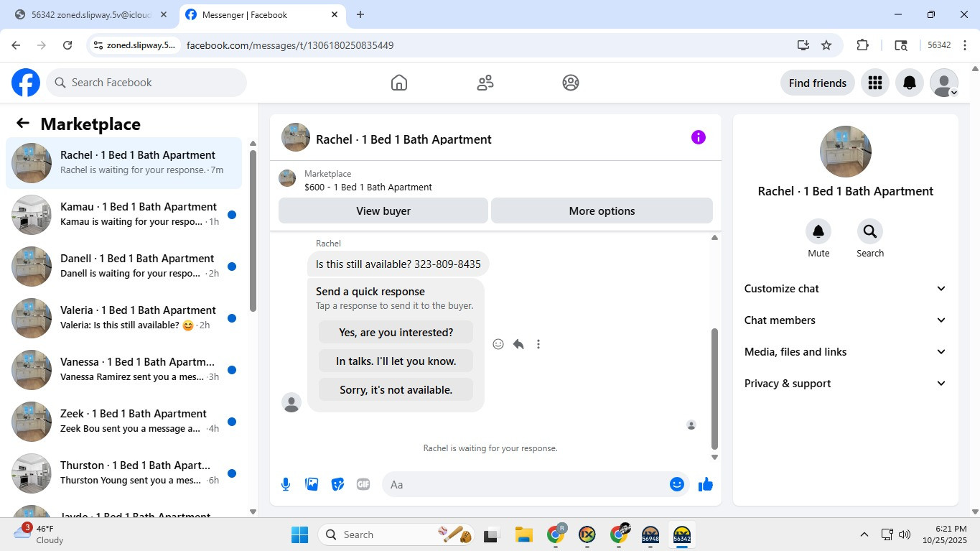The height and width of the screenshot is (551, 980).
Task: Go to the Facebook Home icon
Action: [399, 83]
